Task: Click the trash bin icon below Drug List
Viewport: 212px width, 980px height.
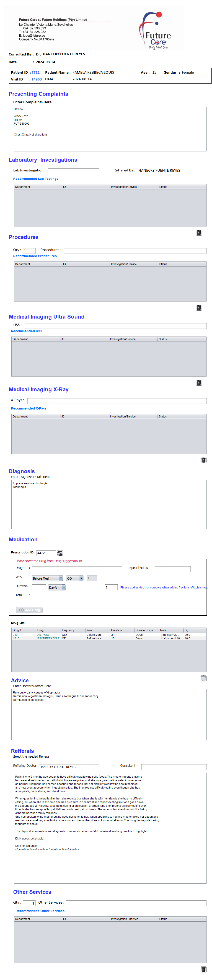Action: point(203,678)
